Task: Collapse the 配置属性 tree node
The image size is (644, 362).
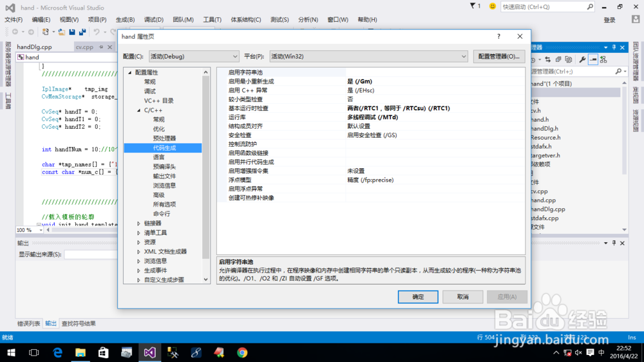Action: pos(130,72)
